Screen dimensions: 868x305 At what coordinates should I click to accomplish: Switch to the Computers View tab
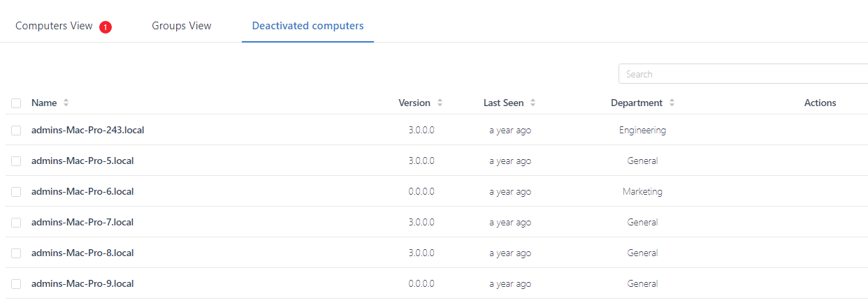click(x=54, y=26)
